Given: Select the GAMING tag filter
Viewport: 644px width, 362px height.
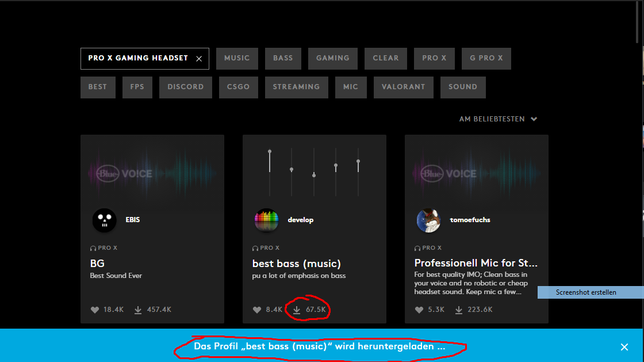Looking at the screenshot, I should [333, 58].
